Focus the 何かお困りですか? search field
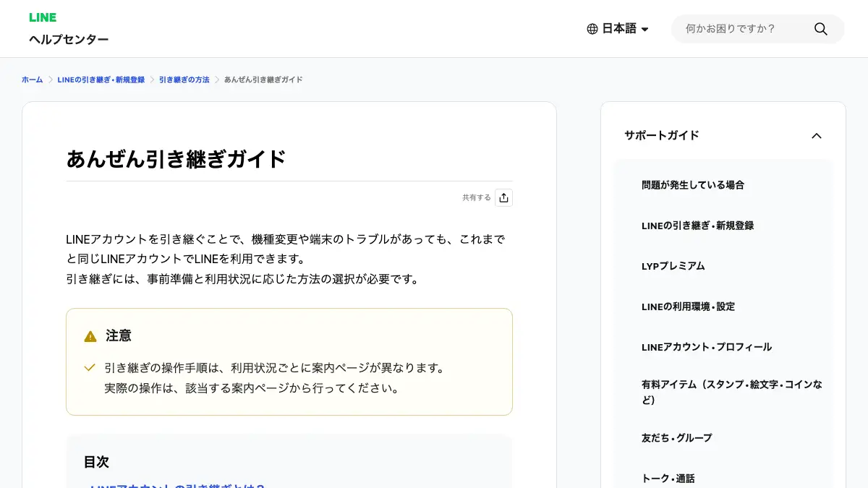Viewport: 868px width, 488px height. click(745, 29)
